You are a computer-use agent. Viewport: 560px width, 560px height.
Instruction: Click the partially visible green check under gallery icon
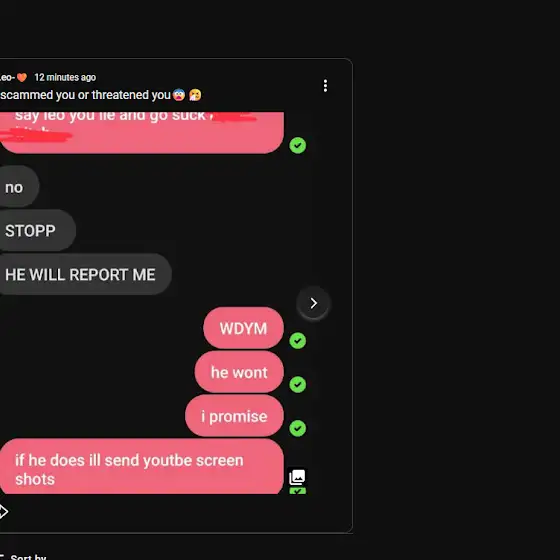[298, 491]
